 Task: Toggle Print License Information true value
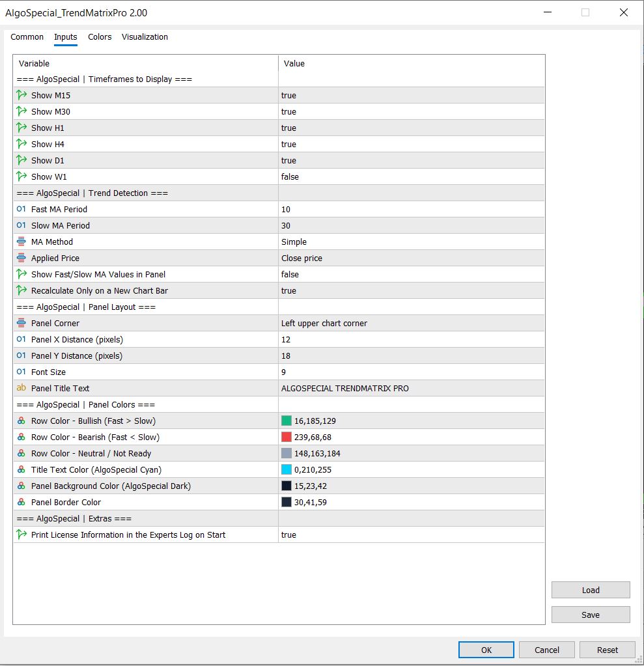pyautogui.click(x=411, y=534)
